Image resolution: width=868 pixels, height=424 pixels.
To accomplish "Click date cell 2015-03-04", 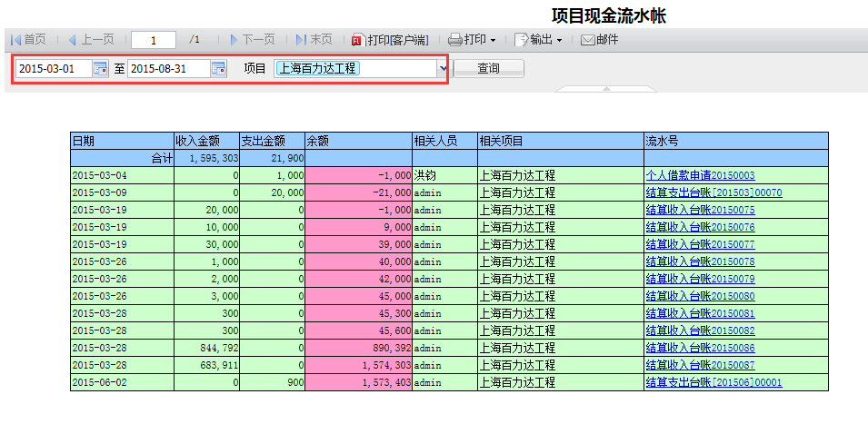I will click(x=123, y=176).
